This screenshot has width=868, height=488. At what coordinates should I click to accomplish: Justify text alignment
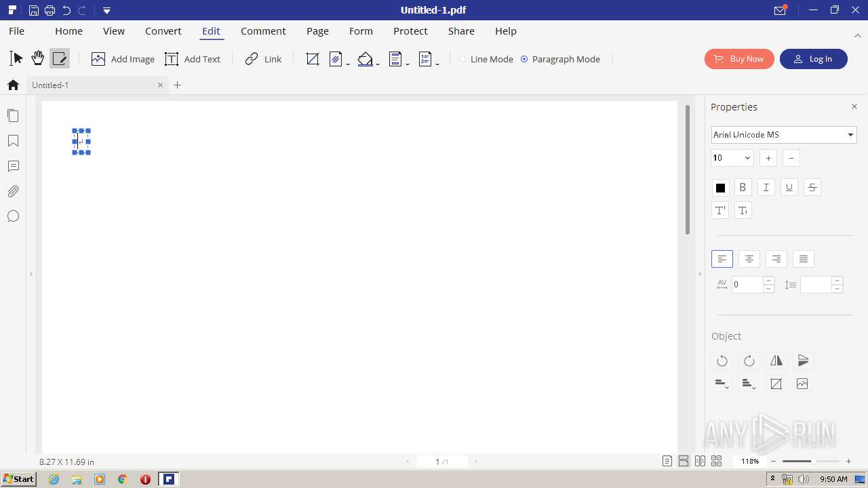(804, 259)
